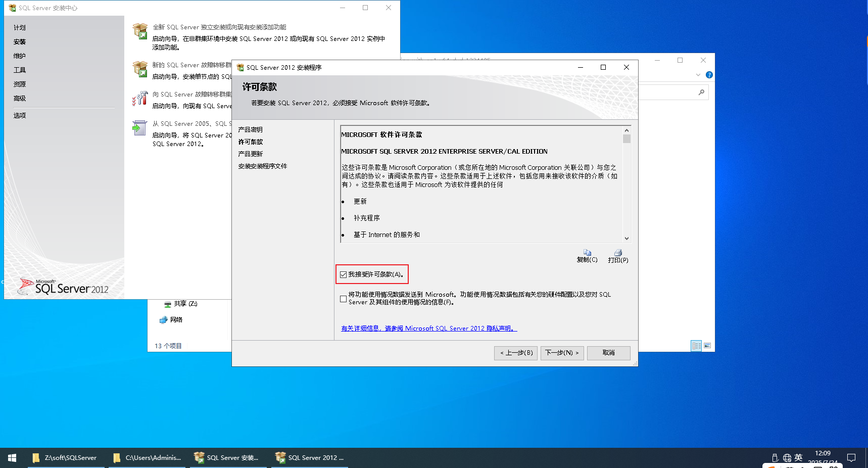Click the license text scrollbar thumb
Image resolution: width=868 pixels, height=468 pixels.
tap(626, 138)
